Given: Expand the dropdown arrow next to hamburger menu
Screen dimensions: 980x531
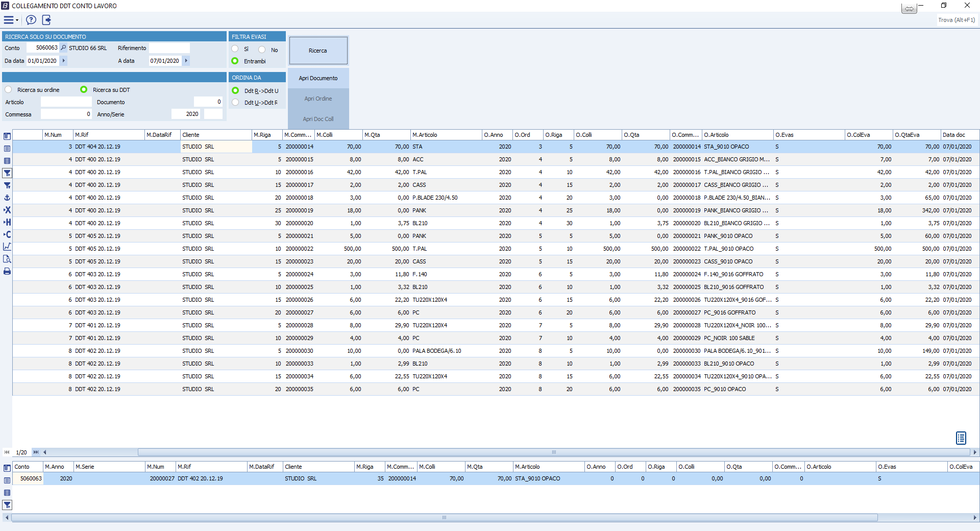Looking at the screenshot, I should pyautogui.click(x=17, y=20).
